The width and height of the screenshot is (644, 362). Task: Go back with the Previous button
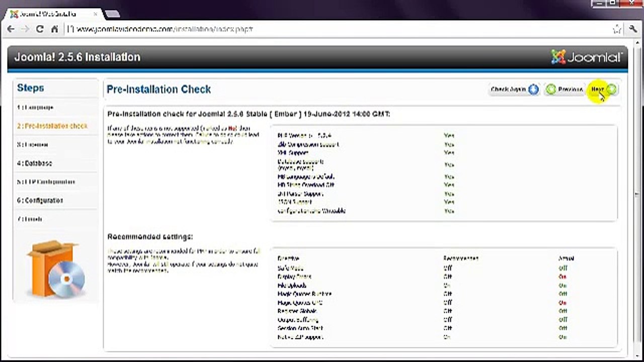pos(565,89)
